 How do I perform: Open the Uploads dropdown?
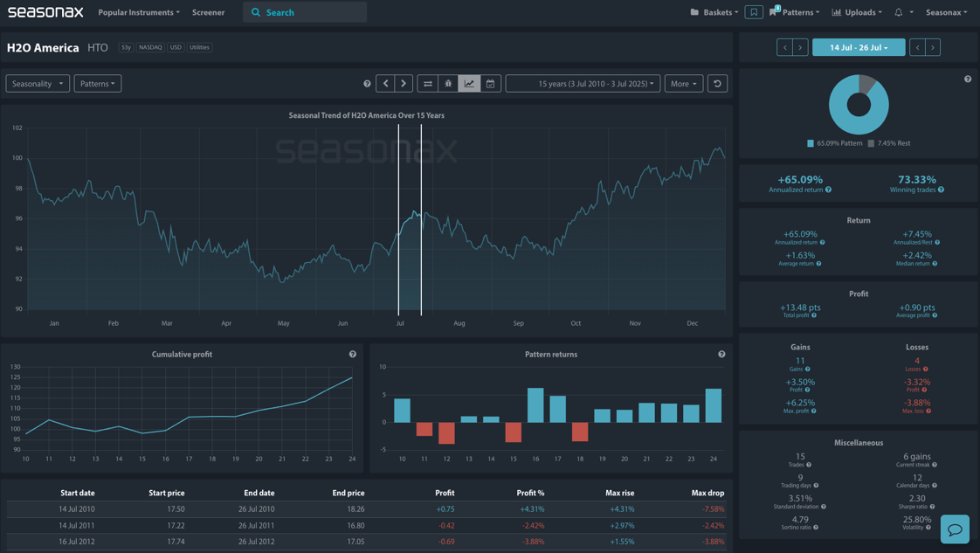[857, 12]
